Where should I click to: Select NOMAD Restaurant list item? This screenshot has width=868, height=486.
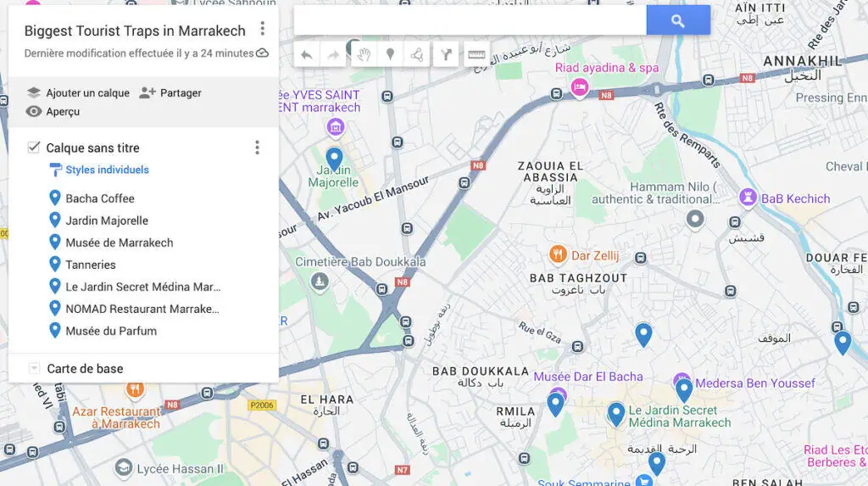tap(142, 309)
